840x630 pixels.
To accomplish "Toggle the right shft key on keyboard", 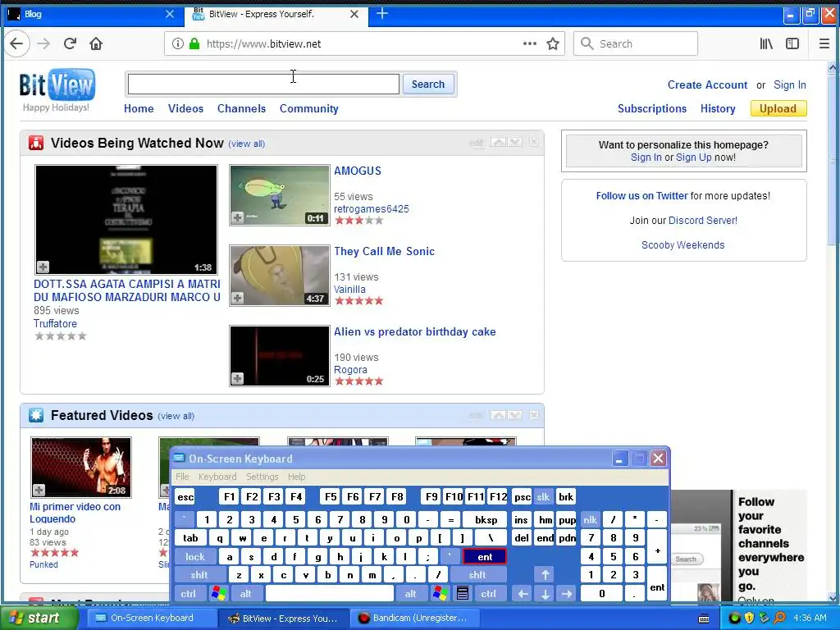I will 477,575.
